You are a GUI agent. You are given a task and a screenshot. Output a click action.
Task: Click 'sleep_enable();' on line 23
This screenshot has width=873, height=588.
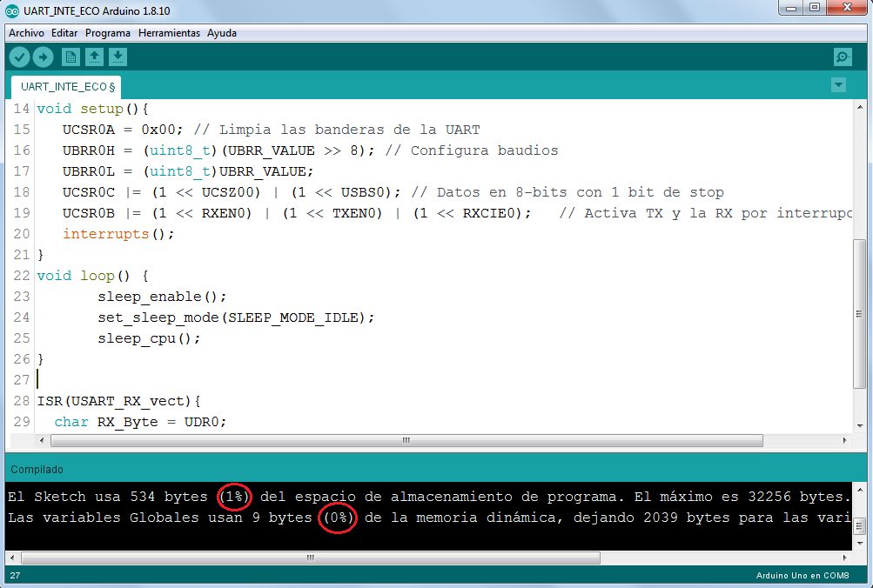coord(162,297)
